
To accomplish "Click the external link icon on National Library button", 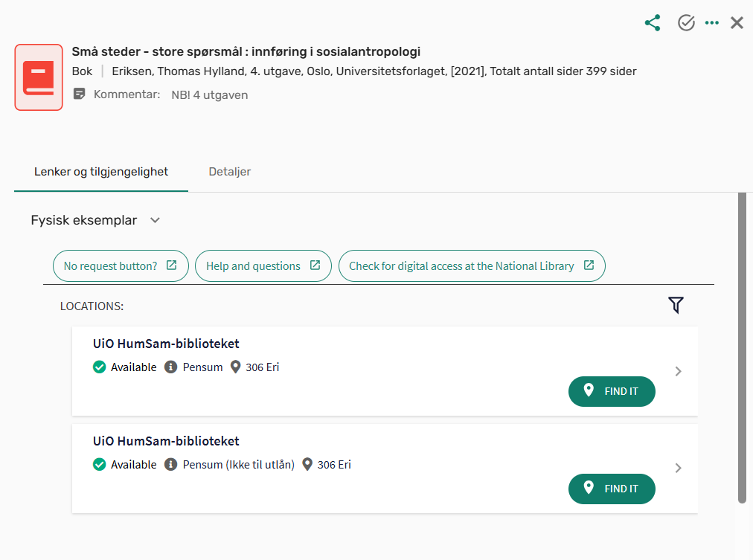I will pos(589,265).
